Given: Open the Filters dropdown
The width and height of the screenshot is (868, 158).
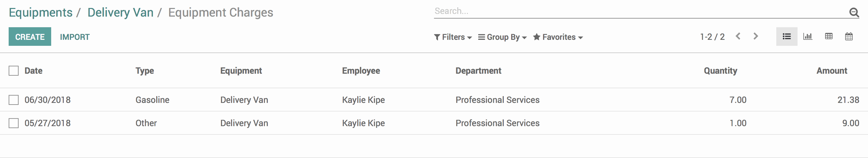Looking at the screenshot, I should (453, 37).
